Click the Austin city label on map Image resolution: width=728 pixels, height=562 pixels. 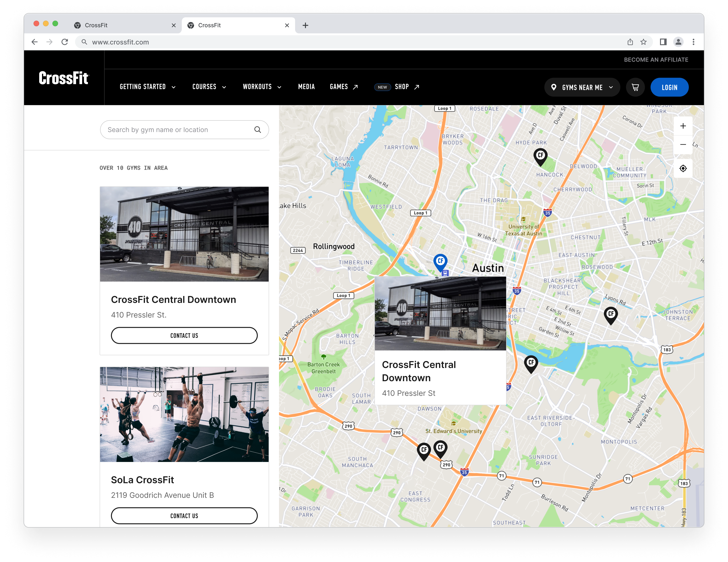pyautogui.click(x=488, y=268)
